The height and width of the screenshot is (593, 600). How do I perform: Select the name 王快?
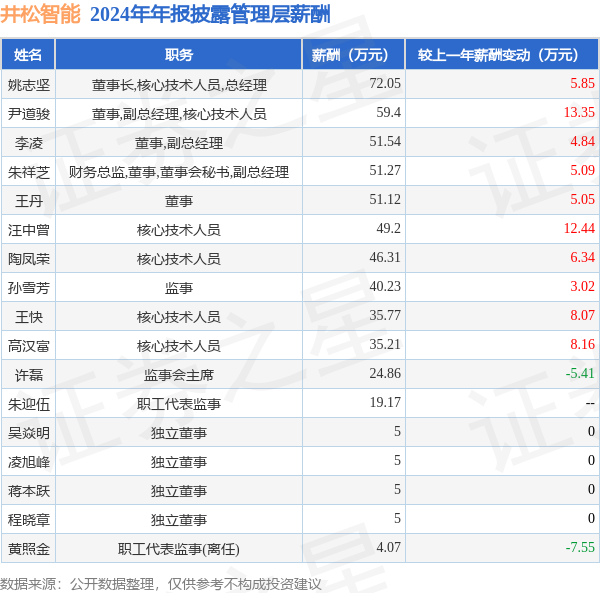click(x=29, y=317)
